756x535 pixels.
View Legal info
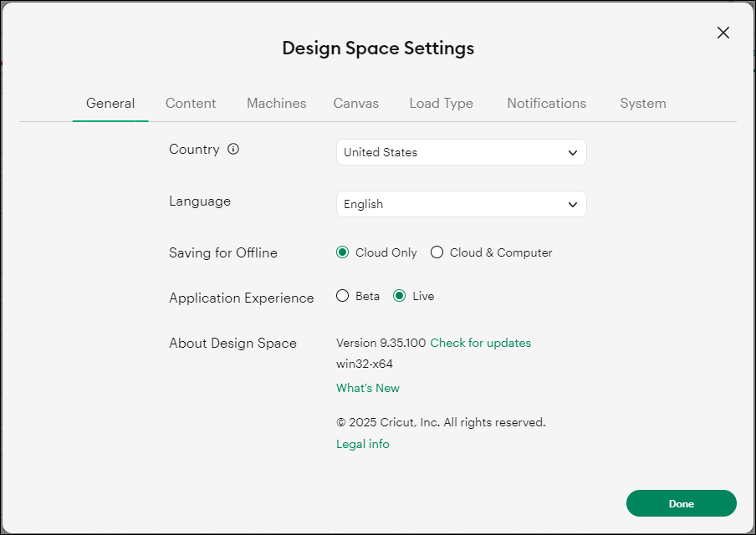click(362, 444)
